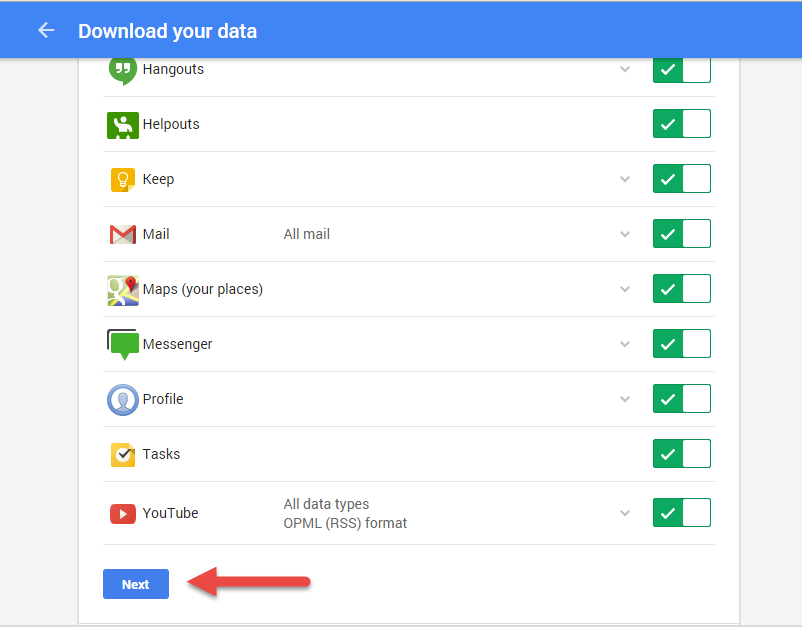
Task: Go back using the header arrow
Action: coord(46,30)
